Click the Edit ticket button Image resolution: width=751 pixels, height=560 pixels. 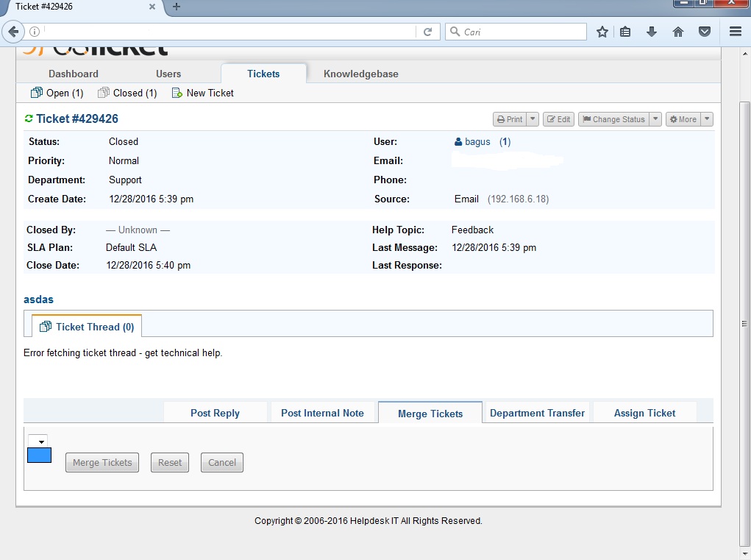[558, 119]
